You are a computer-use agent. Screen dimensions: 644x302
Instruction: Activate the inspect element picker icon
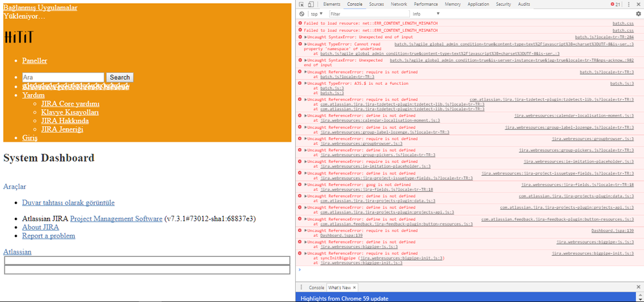302,4
